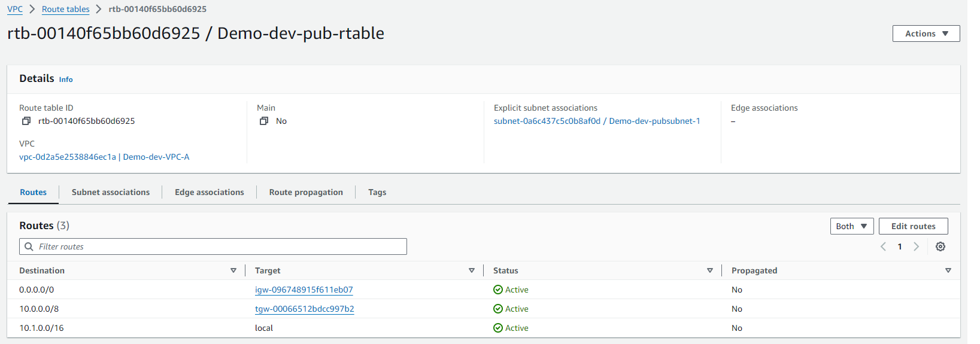Click the Explicit subnet associations label
980x344 pixels.
click(x=545, y=108)
